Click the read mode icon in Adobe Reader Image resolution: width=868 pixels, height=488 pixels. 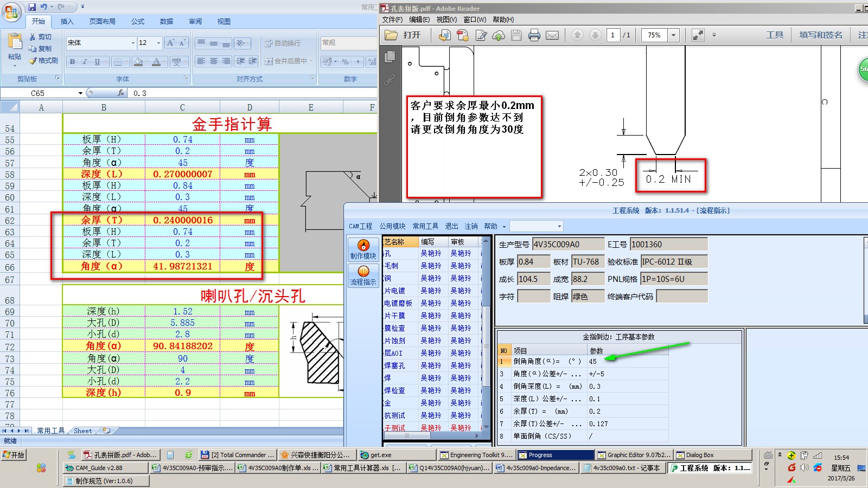(x=698, y=35)
